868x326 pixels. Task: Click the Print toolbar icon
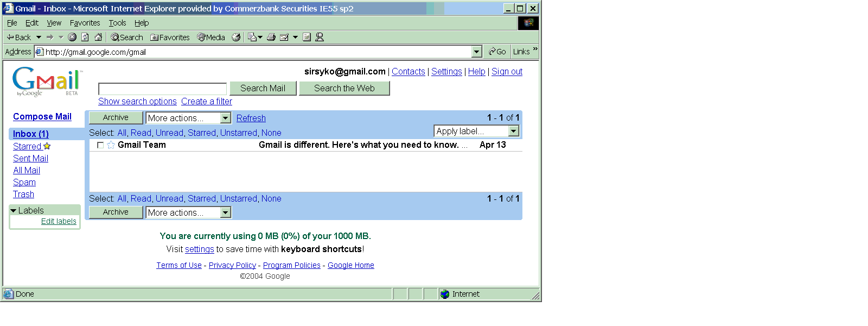271,37
